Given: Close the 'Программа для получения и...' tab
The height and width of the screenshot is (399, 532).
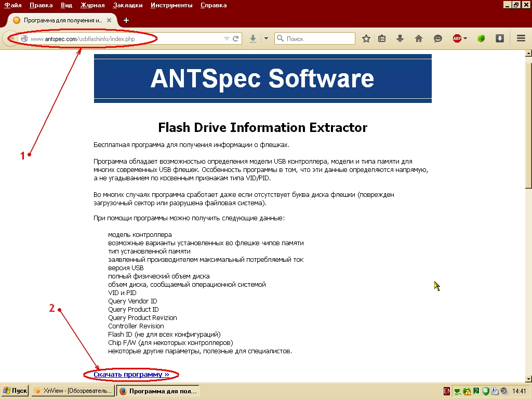Looking at the screenshot, I should point(109,20).
